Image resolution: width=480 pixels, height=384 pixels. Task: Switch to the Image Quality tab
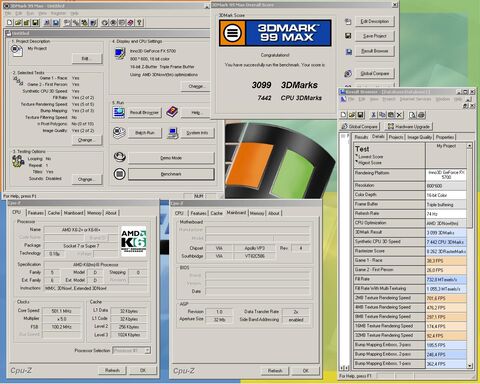click(419, 137)
